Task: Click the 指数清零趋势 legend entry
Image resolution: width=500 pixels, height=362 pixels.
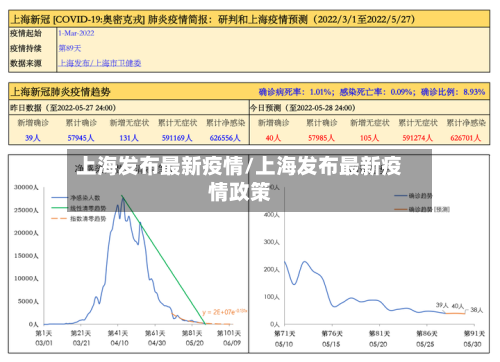Action: tap(79, 219)
